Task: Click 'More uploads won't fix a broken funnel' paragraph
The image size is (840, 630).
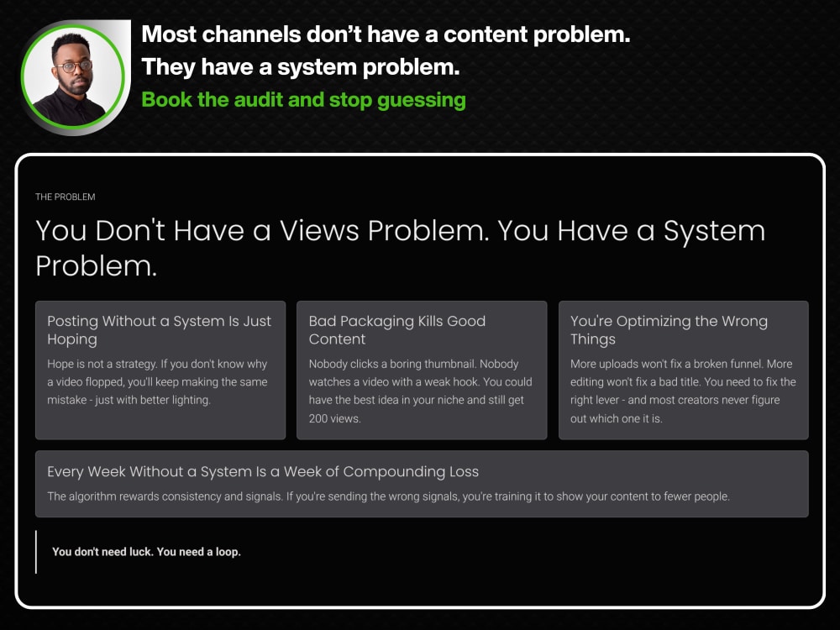Action: [x=683, y=391]
